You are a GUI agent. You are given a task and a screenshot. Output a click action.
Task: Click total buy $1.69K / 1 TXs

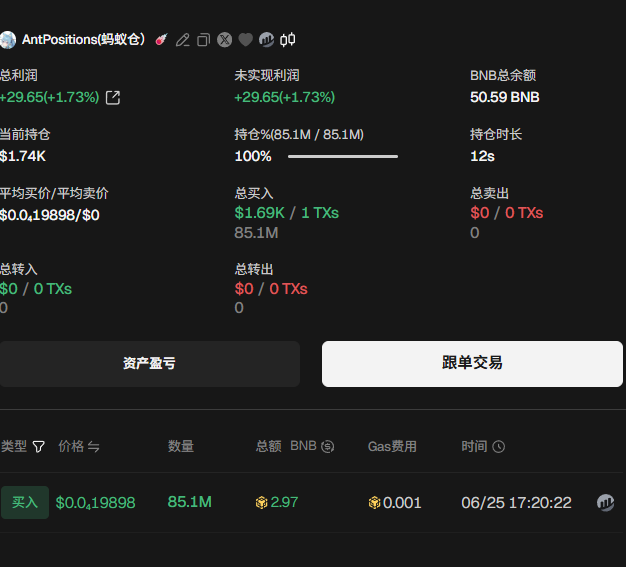coord(287,213)
